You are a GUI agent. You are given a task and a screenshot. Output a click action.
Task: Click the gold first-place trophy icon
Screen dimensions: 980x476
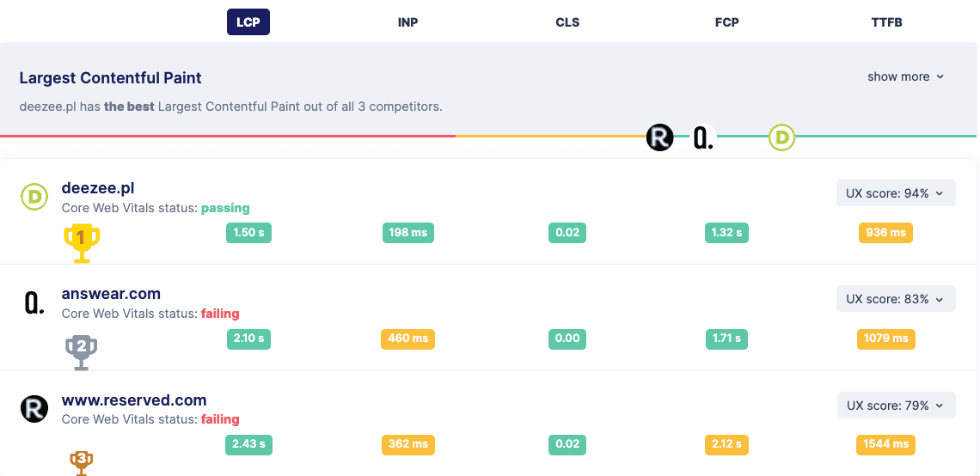82,243
